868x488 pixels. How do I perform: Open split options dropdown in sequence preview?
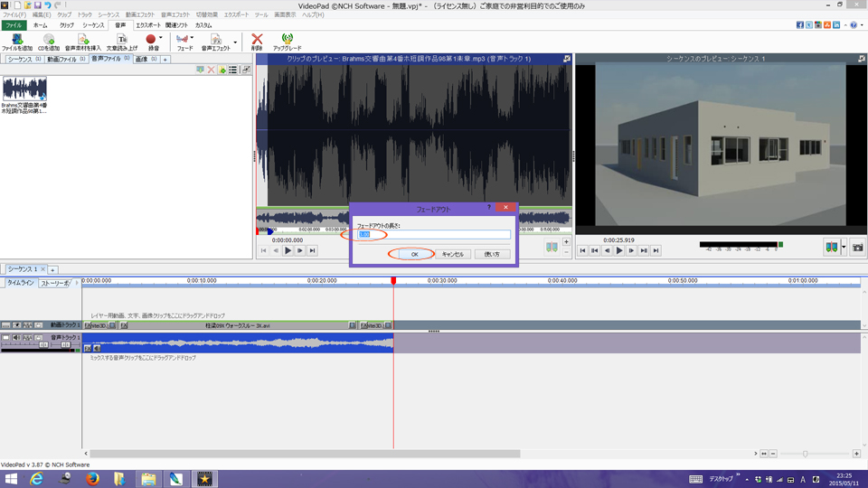point(844,248)
